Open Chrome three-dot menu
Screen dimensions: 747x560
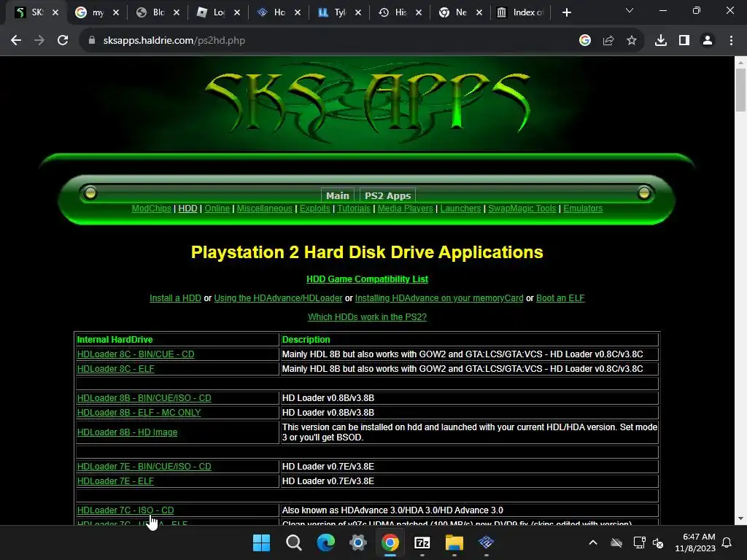pyautogui.click(x=731, y=41)
